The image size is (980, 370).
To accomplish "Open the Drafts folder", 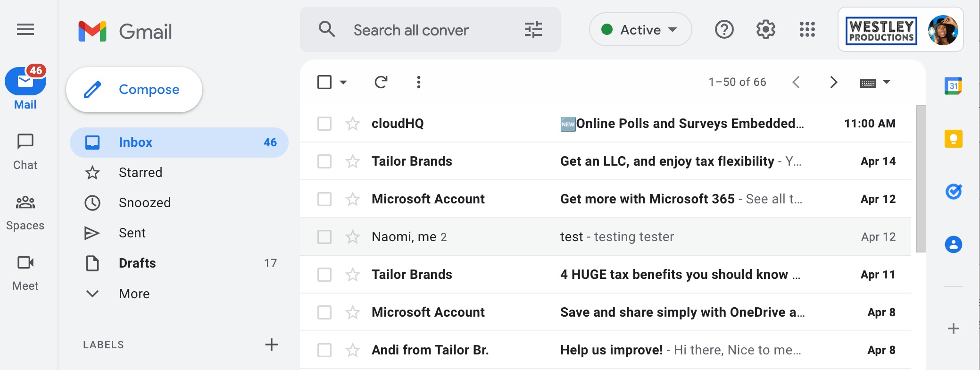I will pyautogui.click(x=179, y=263).
